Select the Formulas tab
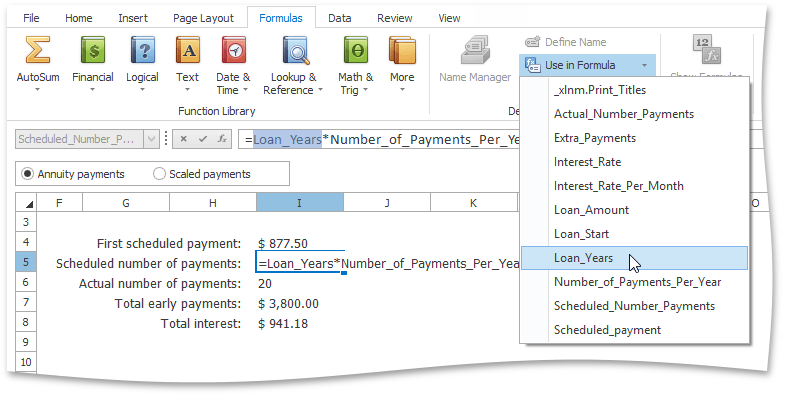This screenshot has height=398, width=786. tap(281, 18)
